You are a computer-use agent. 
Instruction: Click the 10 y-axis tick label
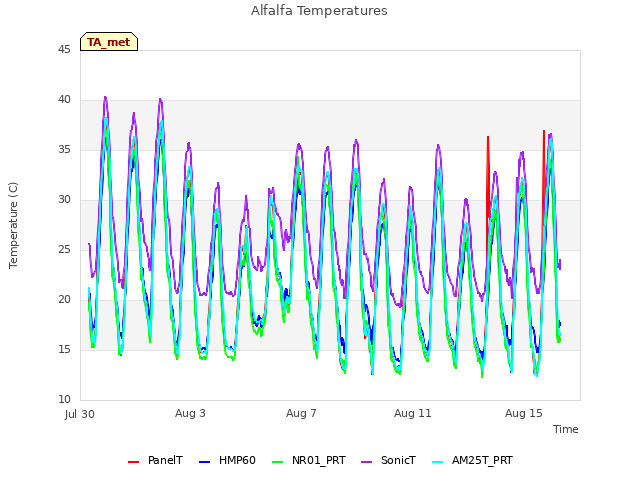64,400
